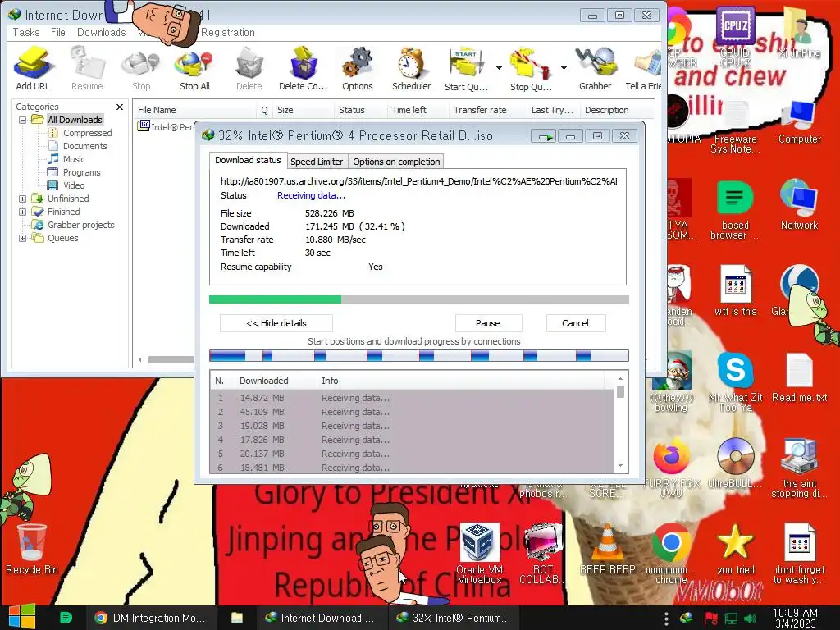Click IDM Integration Module taskbar button
The height and width of the screenshot is (630, 840).
151,618
